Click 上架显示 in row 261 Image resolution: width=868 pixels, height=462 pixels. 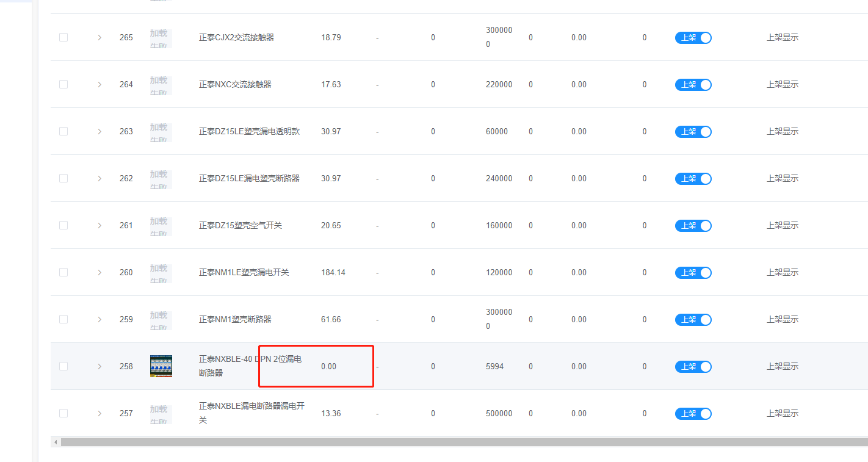[x=783, y=225]
